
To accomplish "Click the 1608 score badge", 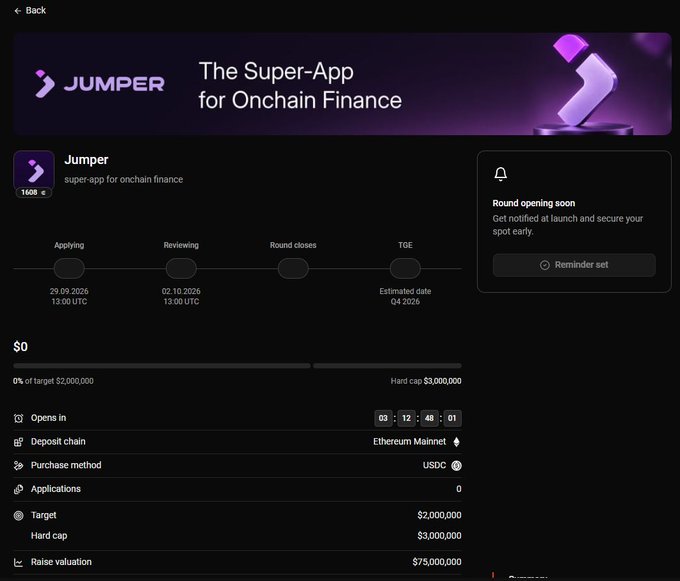I will [x=34, y=192].
